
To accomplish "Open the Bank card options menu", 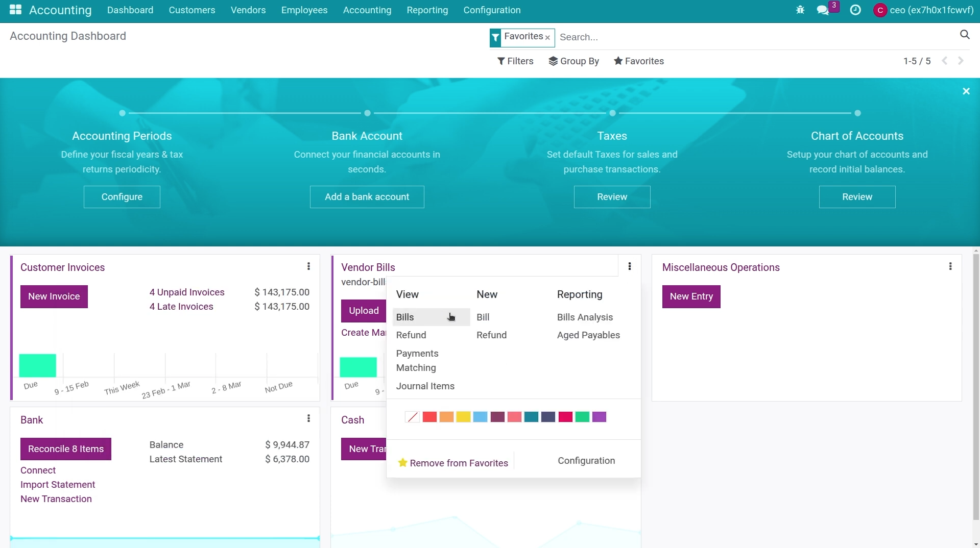I will [x=308, y=418].
